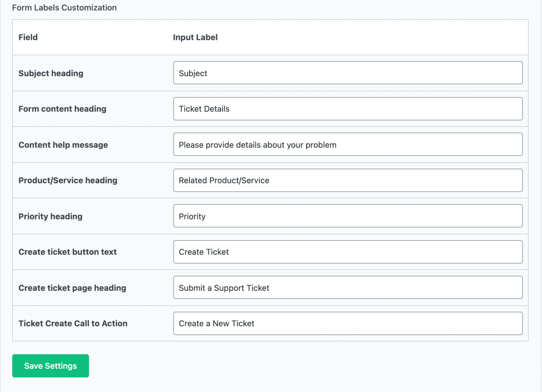Click the Form Labels Customization heading

pyautogui.click(x=64, y=7)
